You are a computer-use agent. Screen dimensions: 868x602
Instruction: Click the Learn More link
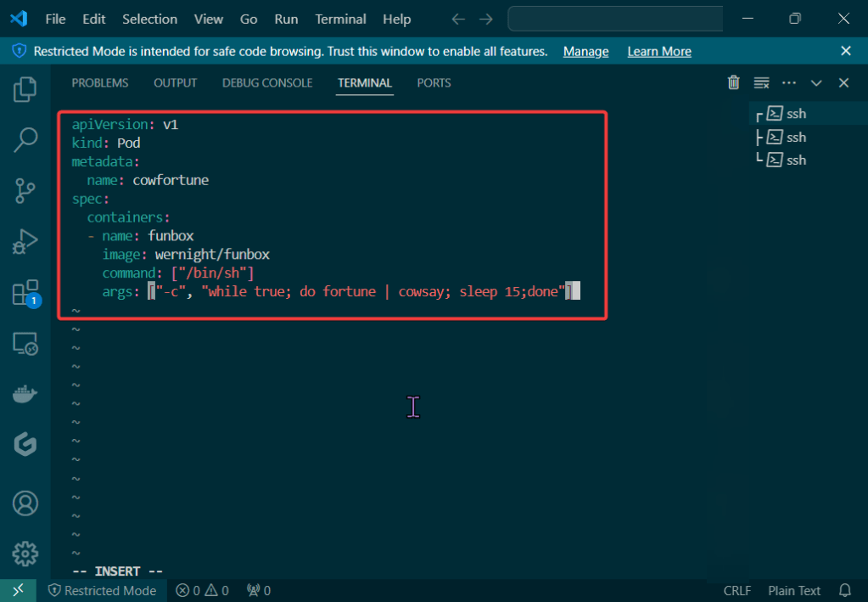click(659, 51)
